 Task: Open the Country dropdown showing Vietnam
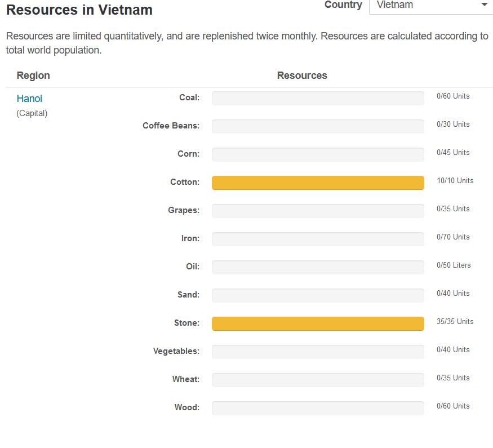[x=430, y=5]
